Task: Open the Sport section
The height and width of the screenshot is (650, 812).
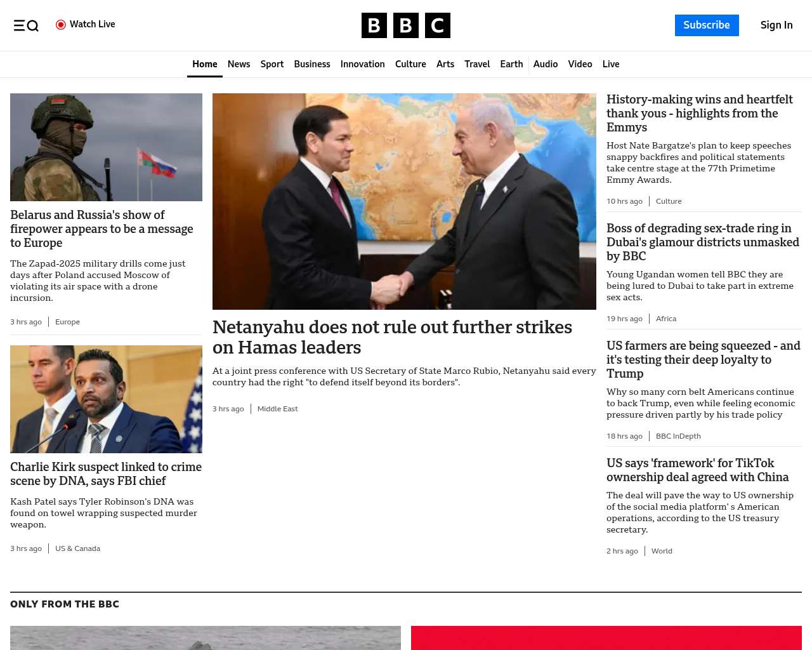Action: [272, 64]
